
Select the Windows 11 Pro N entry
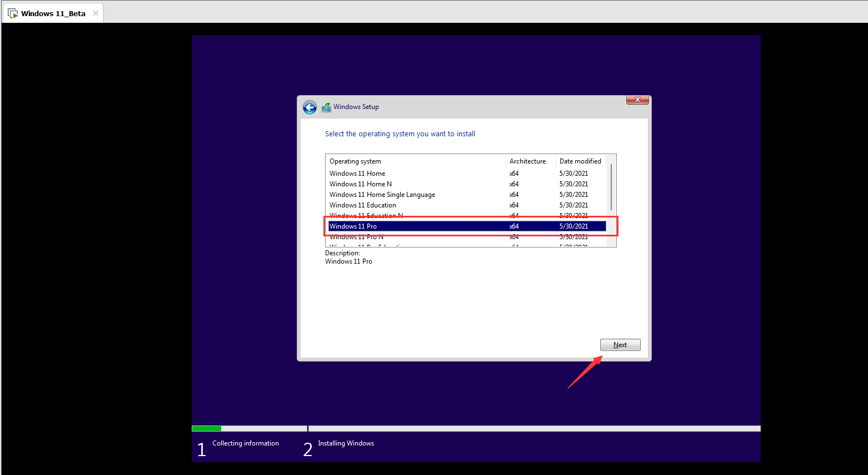[467, 237]
